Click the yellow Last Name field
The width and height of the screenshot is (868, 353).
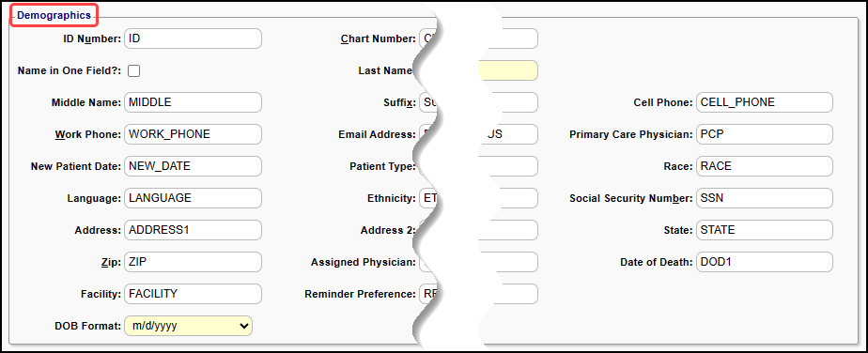click(x=506, y=70)
